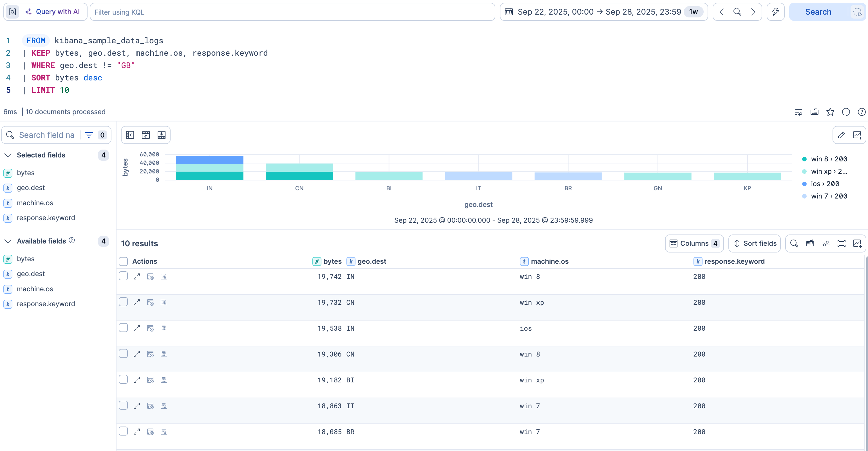Open table keyboard shortcuts icon
868x451 pixels.
point(810,243)
